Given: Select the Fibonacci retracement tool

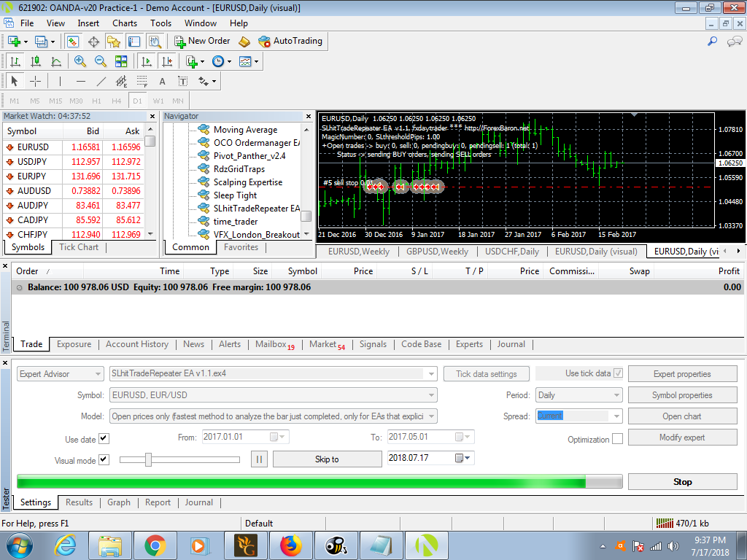Looking at the screenshot, I should [142, 82].
